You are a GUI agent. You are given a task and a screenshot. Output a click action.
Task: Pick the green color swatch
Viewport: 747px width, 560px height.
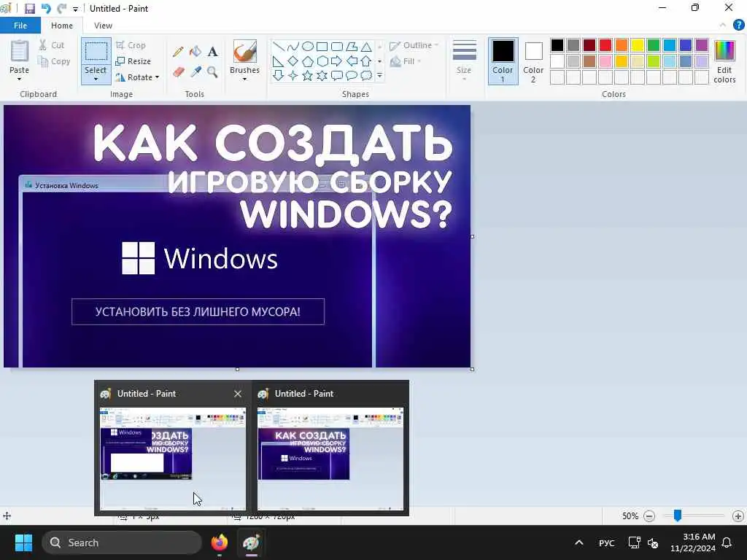(654, 45)
